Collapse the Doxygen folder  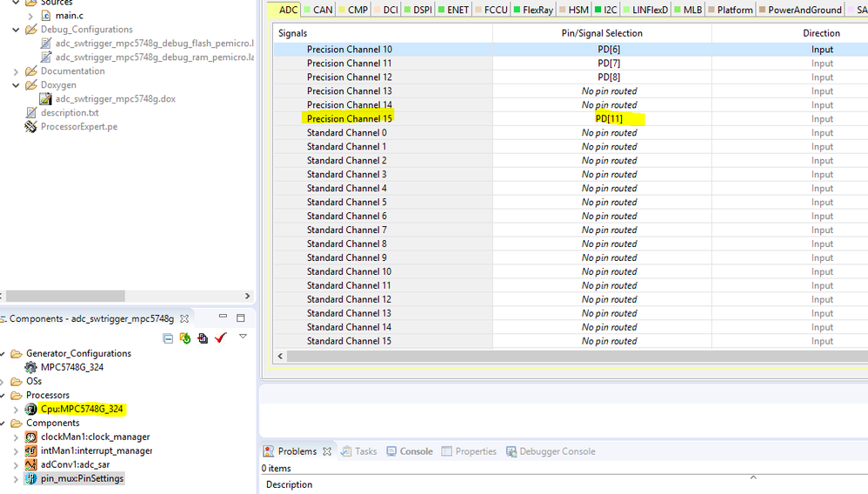pos(16,85)
